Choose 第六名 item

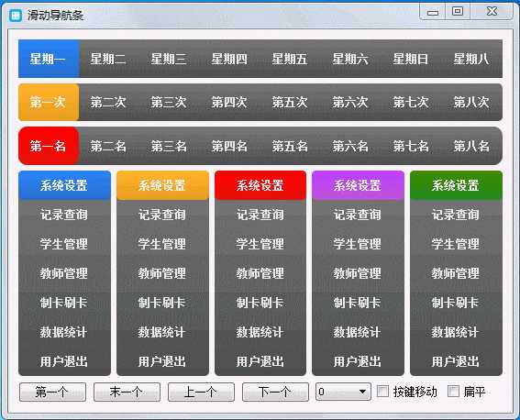tap(350, 146)
